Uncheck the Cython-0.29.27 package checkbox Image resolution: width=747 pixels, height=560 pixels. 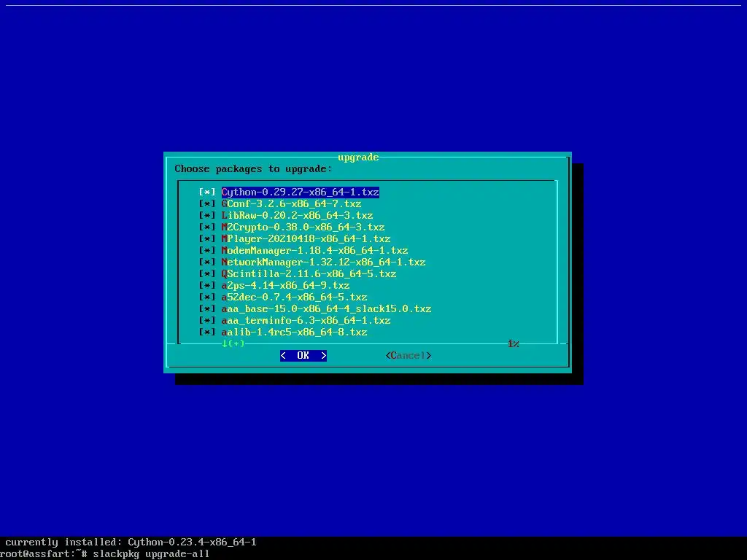click(x=207, y=192)
